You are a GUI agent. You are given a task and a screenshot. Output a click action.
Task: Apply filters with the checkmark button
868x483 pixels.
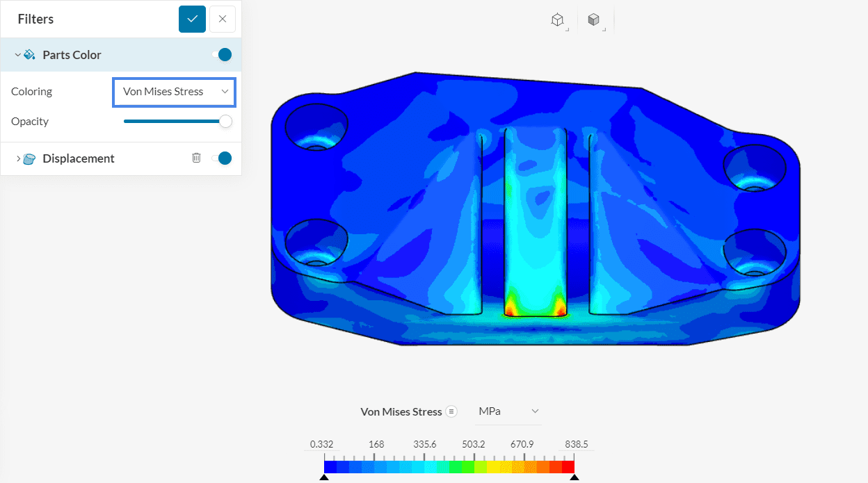192,19
